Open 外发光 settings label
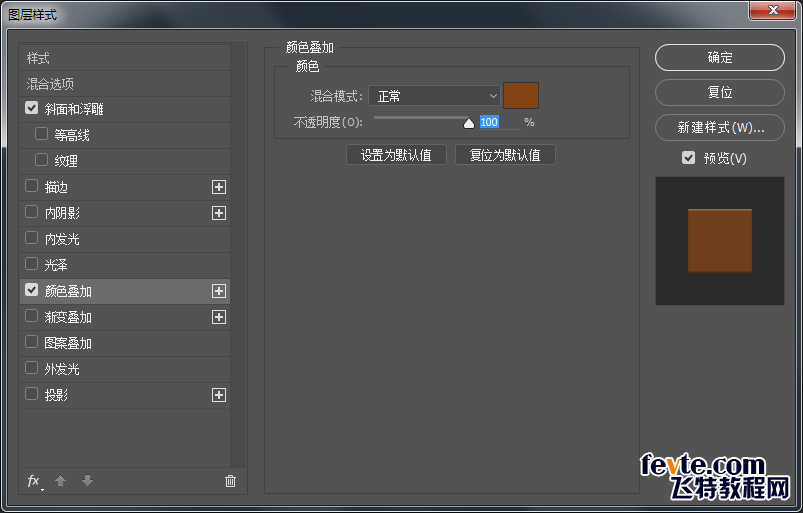This screenshot has width=803, height=513. pyautogui.click(x=62, y=369)
